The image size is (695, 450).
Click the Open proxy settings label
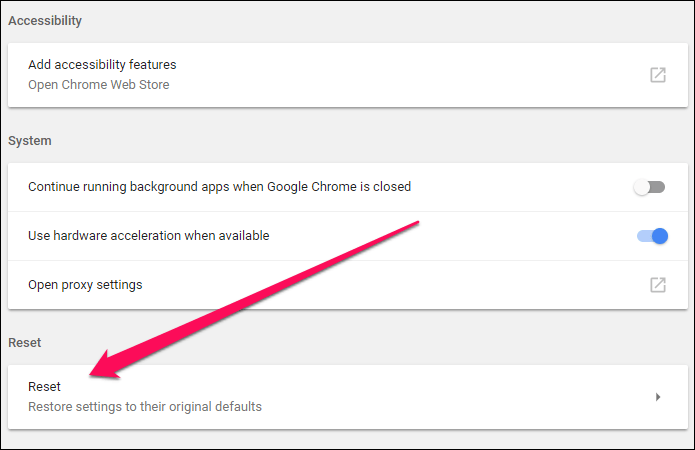pos(85,285)
